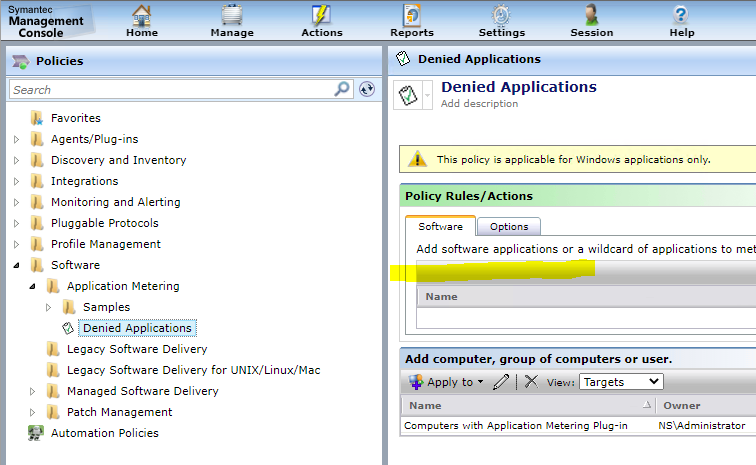Screen dimensions: 756x465
Task: Expand the Pluggable Protocols node
Action: (16, 223)
